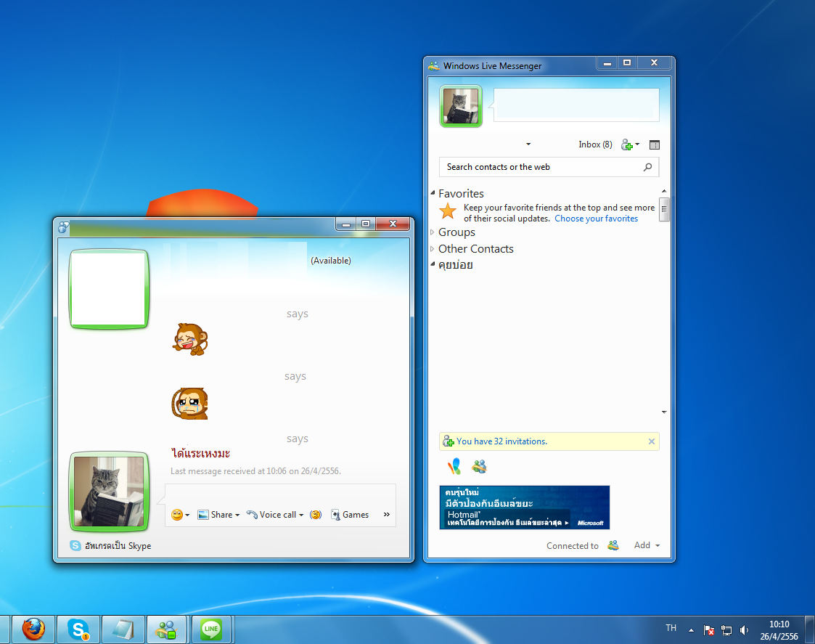Click the laughing monkey emoticon message
The width and height of the screenshot is (815, 644).
click(x=189, y=339)
